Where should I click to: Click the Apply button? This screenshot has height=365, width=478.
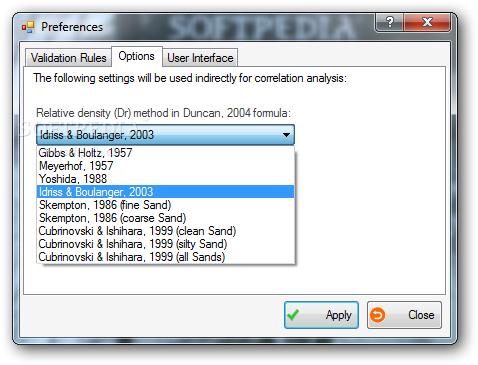click(321, 315)
